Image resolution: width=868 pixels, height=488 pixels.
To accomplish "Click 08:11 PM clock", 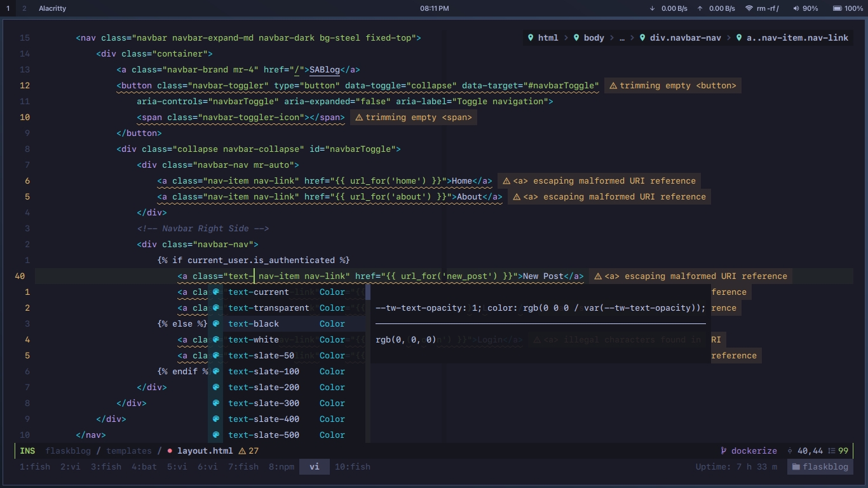I will click(x=435, y=8).
